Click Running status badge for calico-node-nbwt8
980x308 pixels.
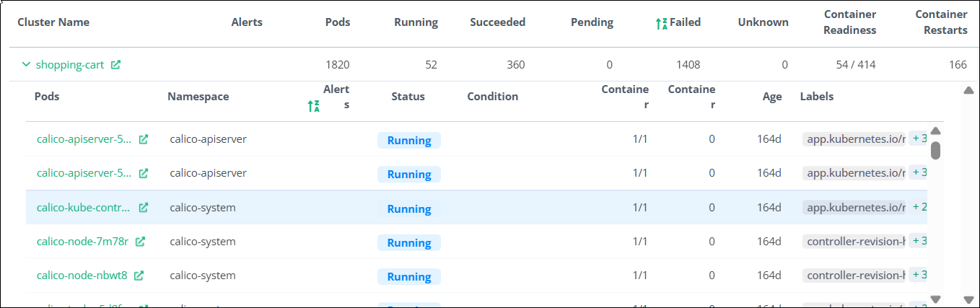408,277
